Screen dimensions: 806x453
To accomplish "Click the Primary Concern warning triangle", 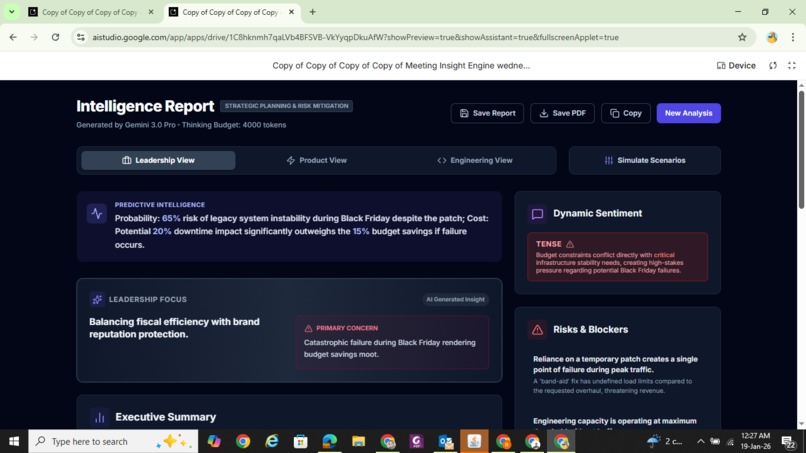I will [x=308, y=328].
